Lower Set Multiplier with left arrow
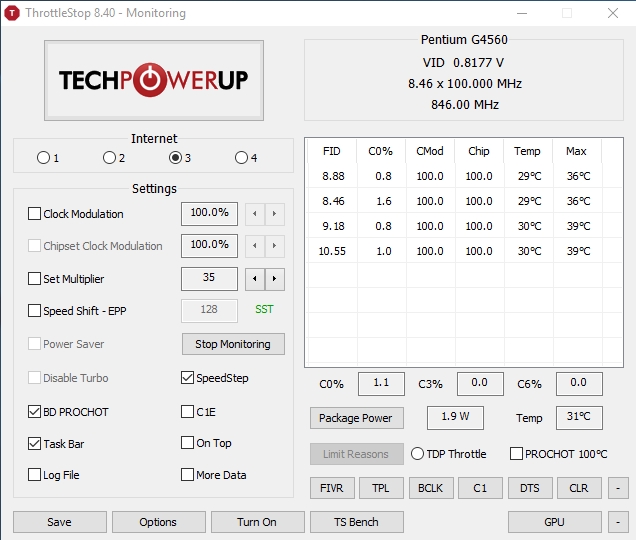636x540 pixels. click(255, 279)
